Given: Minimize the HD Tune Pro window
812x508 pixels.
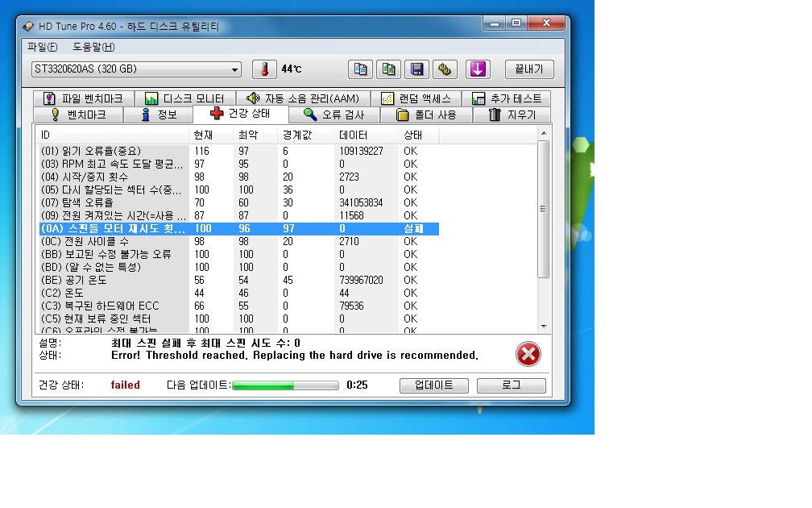Looking at the screenshot, I should click(494, 23).
